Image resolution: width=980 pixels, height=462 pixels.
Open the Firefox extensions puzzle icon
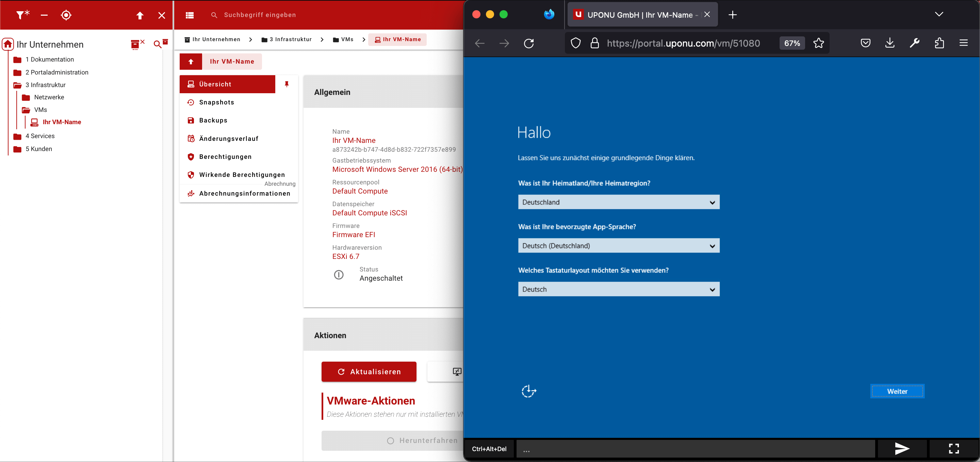[939, 43]
